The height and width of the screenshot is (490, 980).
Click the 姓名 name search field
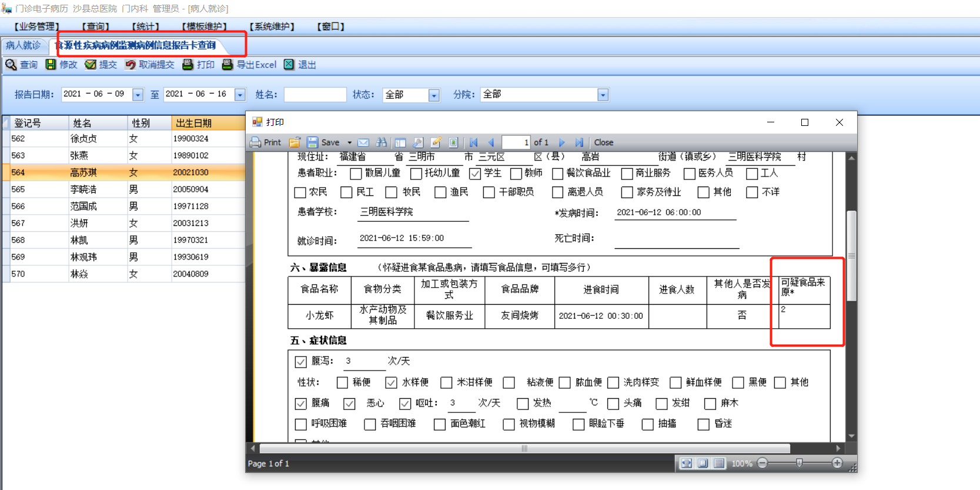pos(315,95)
